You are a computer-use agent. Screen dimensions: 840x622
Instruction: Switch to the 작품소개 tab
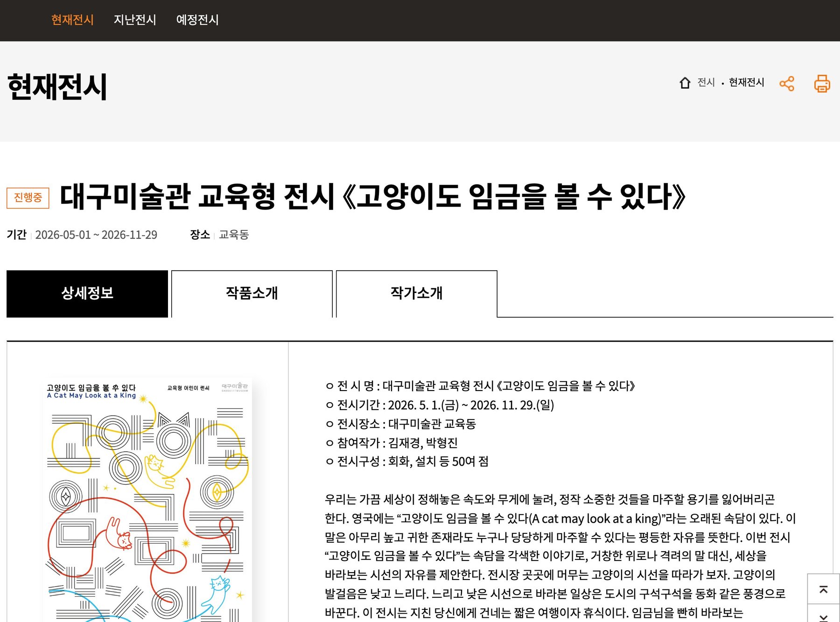(252, 294)
